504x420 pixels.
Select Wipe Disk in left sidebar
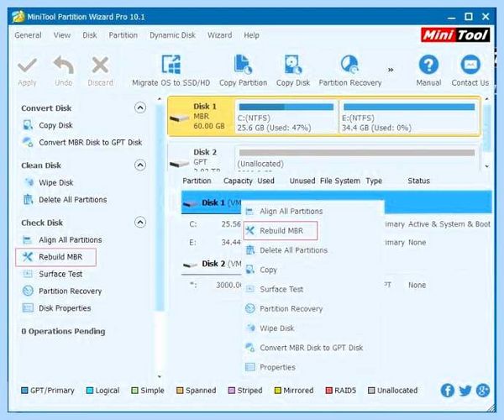[x=48, y=182]
